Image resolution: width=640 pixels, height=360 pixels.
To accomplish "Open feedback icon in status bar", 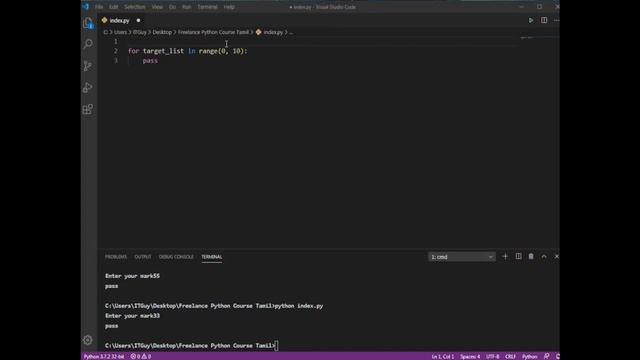I will pos(546,356).
